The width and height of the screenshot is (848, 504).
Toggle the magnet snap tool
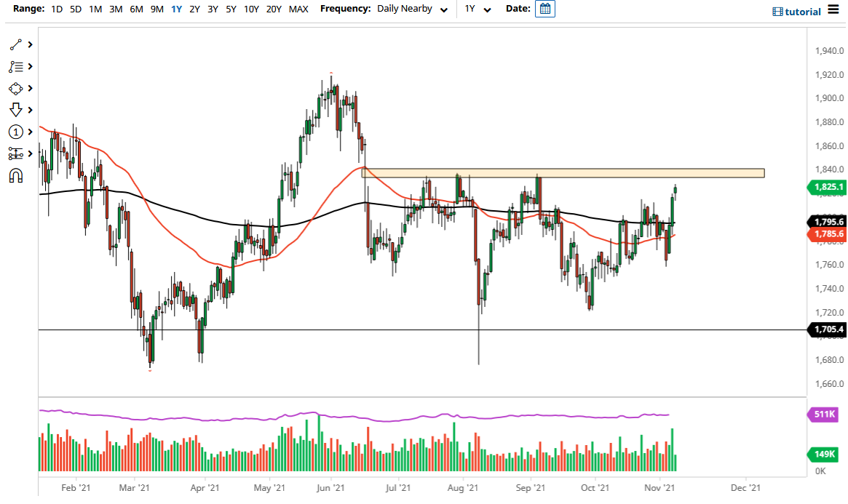point(16,176)
